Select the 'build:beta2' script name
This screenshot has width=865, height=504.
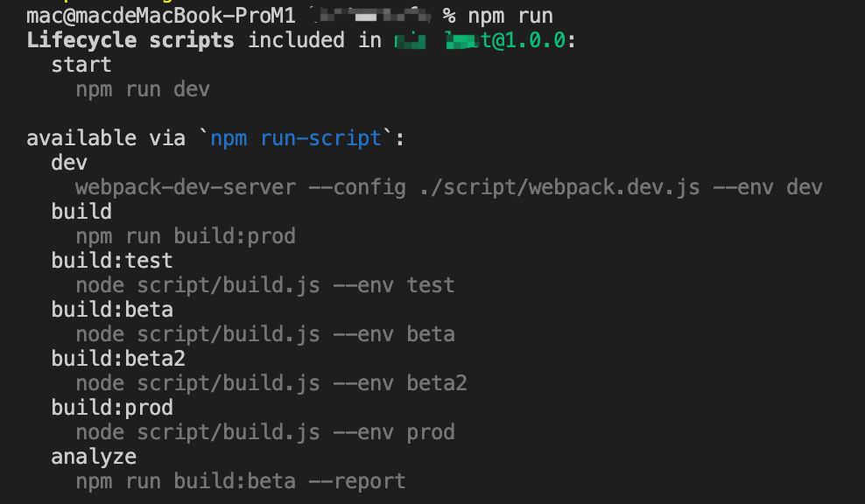click(x=118, y=359)
